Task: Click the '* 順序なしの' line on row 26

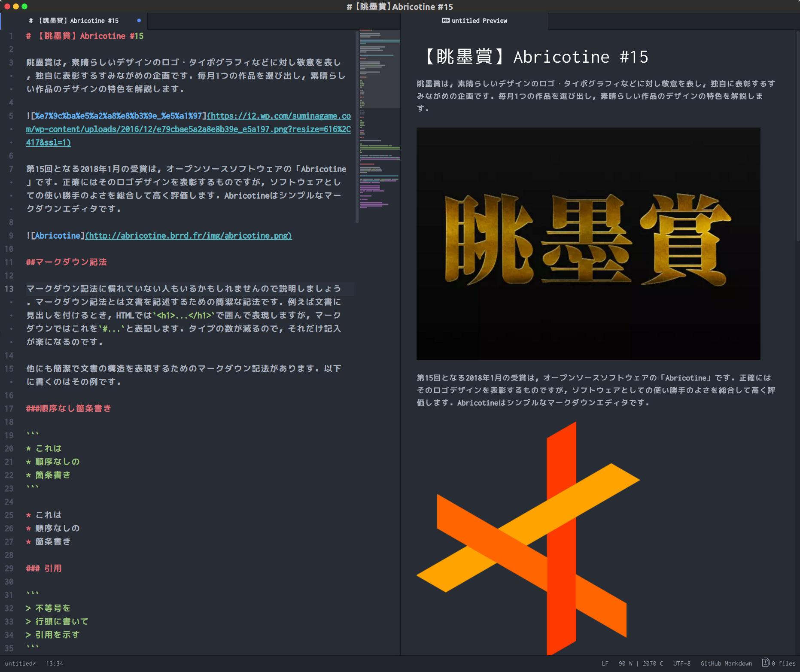Action: pyautogui.click(x=53, y=529)
